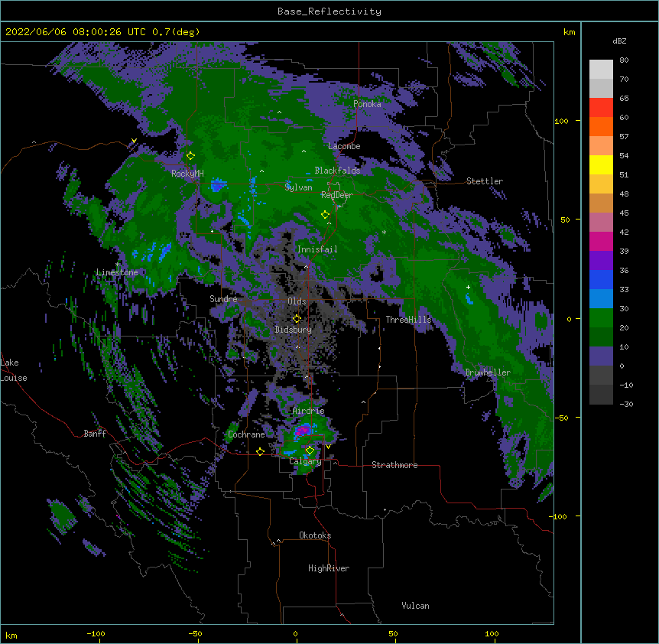Screen dimensions: 659x644
Task: Pick the blue 33-36 dBZ legend swatch
Action: tap(601, 279)
